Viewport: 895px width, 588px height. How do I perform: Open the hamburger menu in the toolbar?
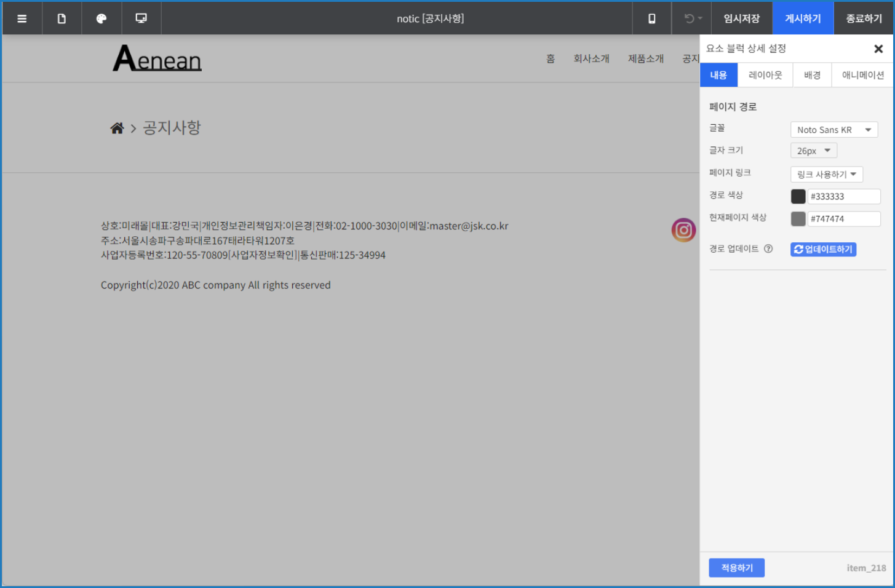pos(22,18)
